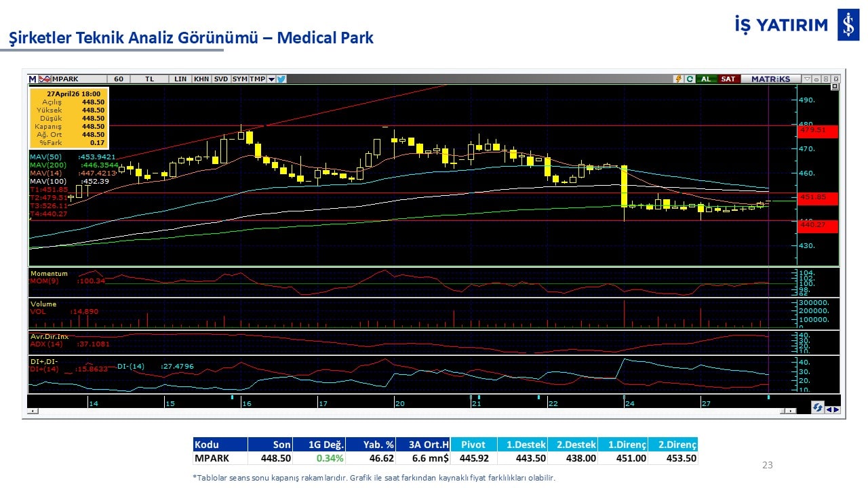Select the TMP toolbar item
Viewport: 868px width, 488px height.
tap(257, 79)
